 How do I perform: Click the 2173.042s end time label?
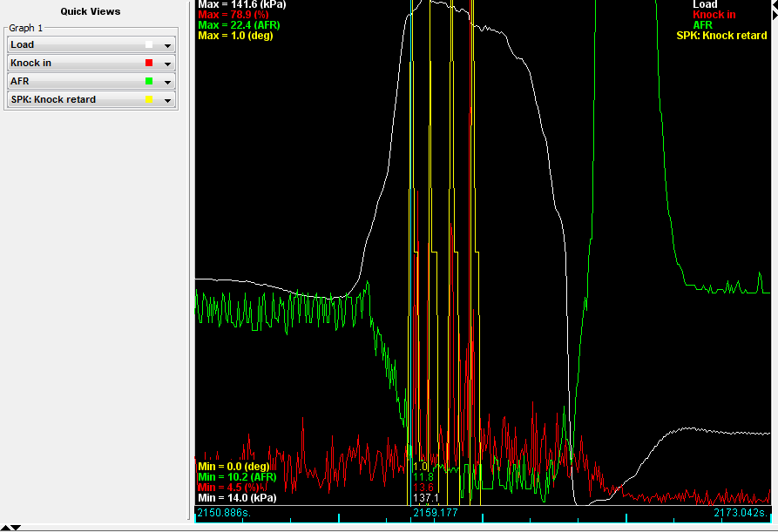(739, 514)
